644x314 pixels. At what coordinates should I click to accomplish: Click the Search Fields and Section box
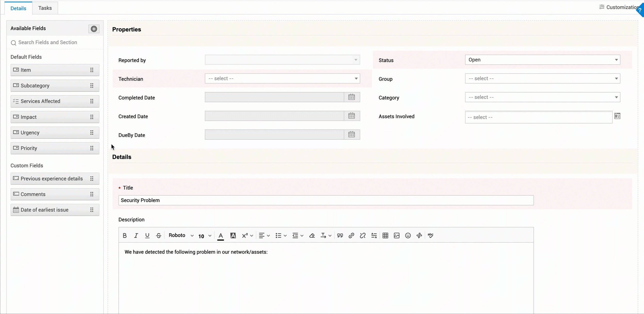point(55,42)
